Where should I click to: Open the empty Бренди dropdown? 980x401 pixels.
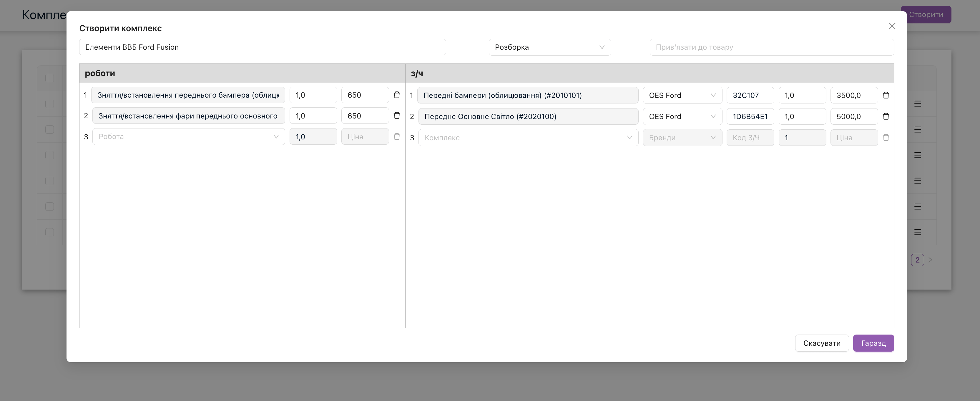click(682, 138)
